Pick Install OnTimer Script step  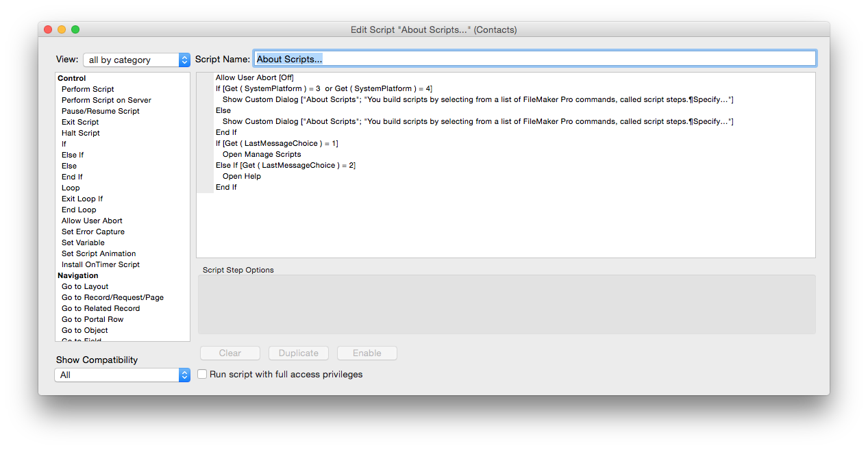click(x=100, y=264)
